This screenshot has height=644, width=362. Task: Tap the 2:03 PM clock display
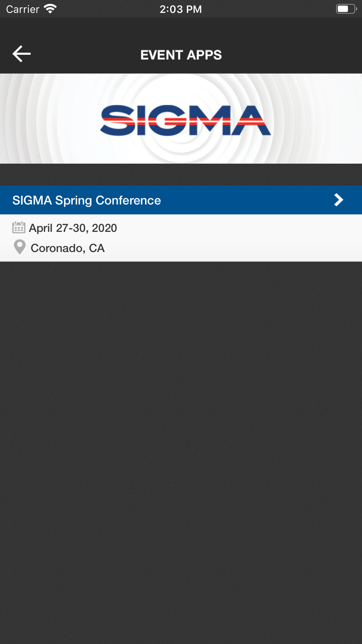tap(181, 9)
